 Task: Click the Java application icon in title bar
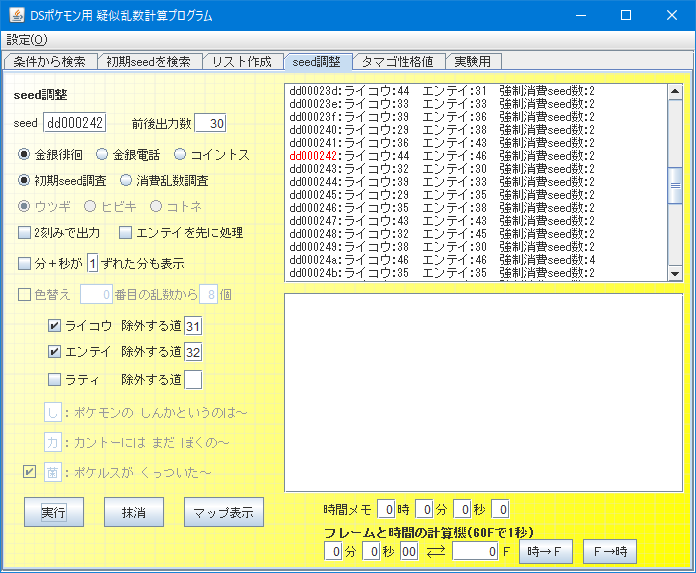[17, 15]
